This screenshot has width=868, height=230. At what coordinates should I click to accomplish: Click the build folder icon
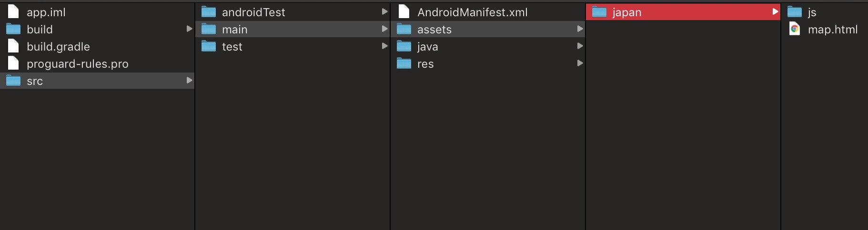coord(13,29)
